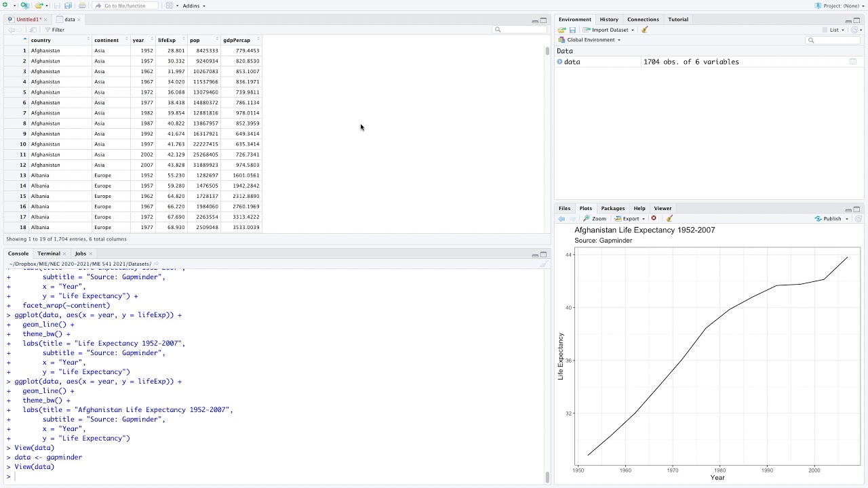The height and width of the screenshot is (488, 868).
Task: Click the Zoom plot button
Action: [595, 218]
